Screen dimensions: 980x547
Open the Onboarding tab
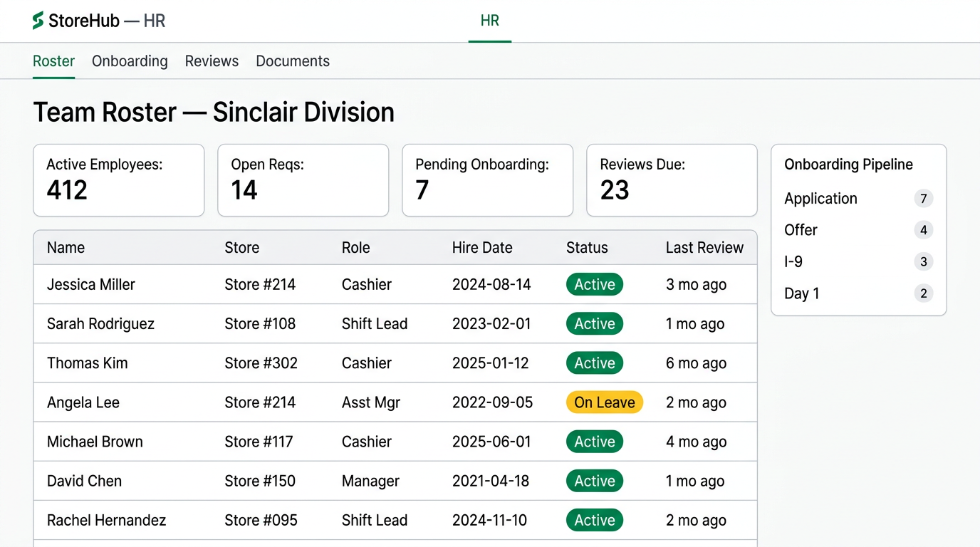click(130, 61)
